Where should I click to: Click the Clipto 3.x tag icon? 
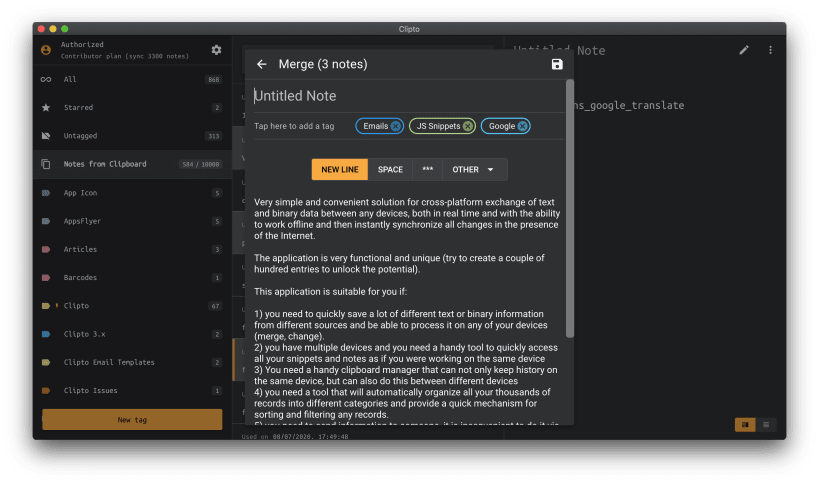[46, 334]
